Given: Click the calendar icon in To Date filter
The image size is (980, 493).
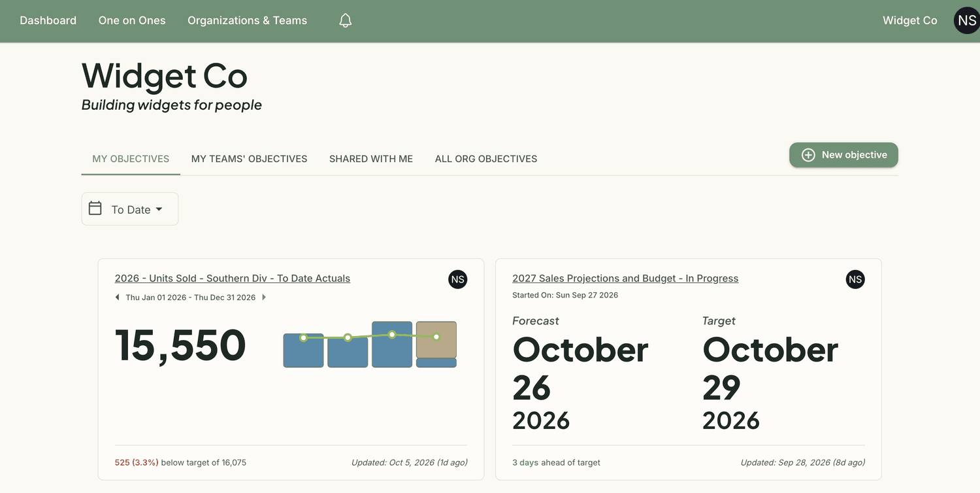Looking at the screenshot, I should [x=95, y=209].
